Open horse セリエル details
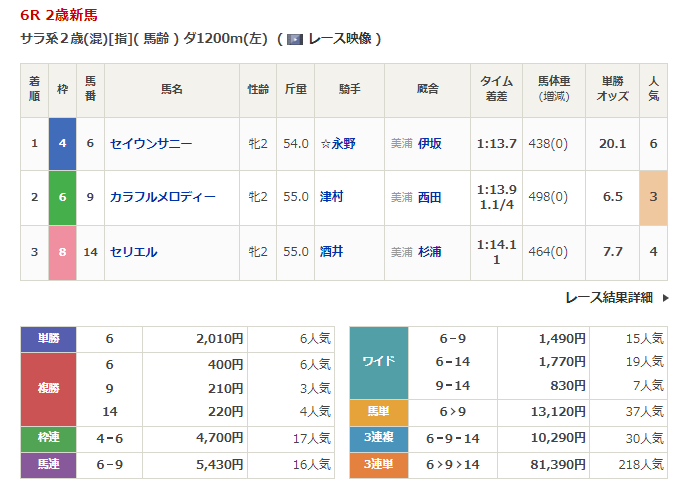Screen dimensions: 687x487 [x=133, y=252]
